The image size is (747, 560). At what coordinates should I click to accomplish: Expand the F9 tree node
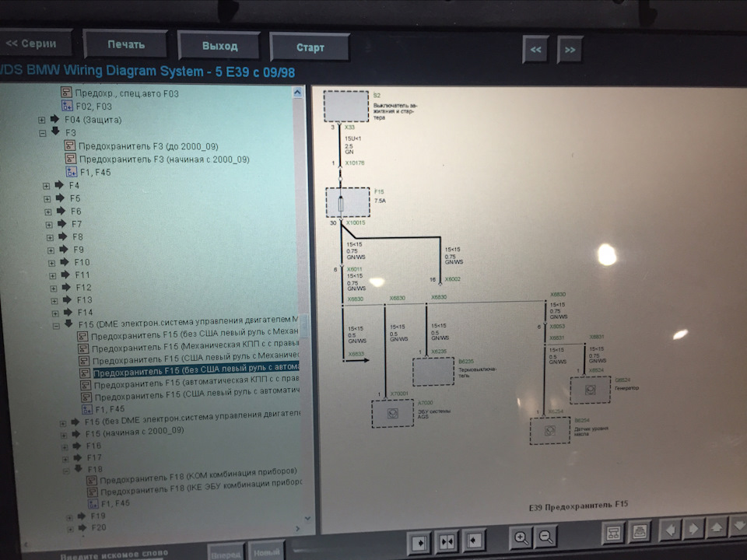[x=51, y=250]
